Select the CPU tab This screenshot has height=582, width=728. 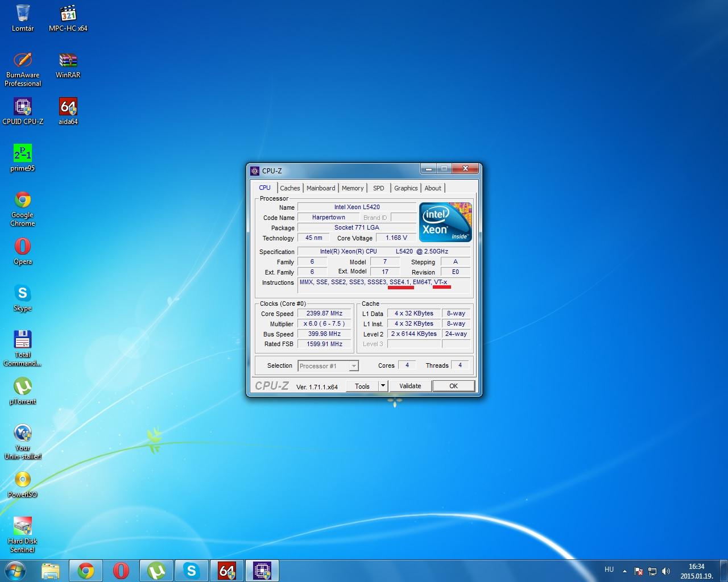coord(265,188)
